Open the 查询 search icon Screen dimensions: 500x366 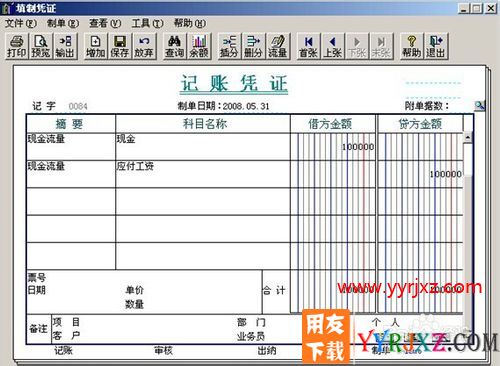(174, 46)
